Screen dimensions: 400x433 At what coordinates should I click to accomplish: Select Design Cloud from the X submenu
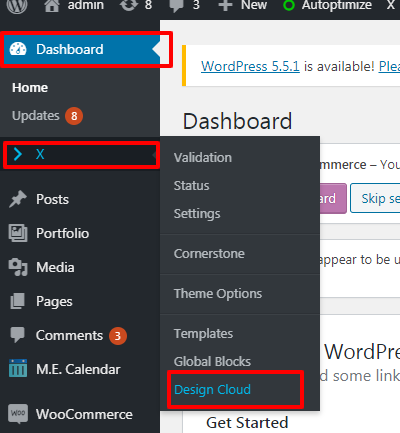coord(212,389)
